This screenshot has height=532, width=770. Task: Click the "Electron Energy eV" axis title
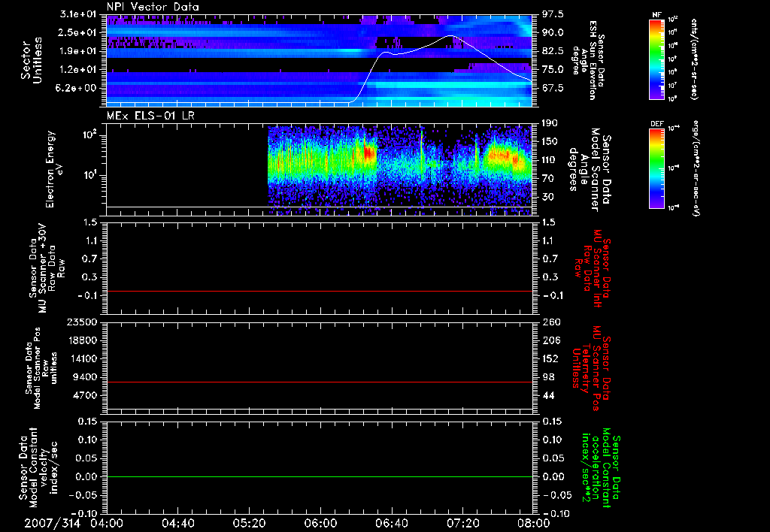(54, 169)
